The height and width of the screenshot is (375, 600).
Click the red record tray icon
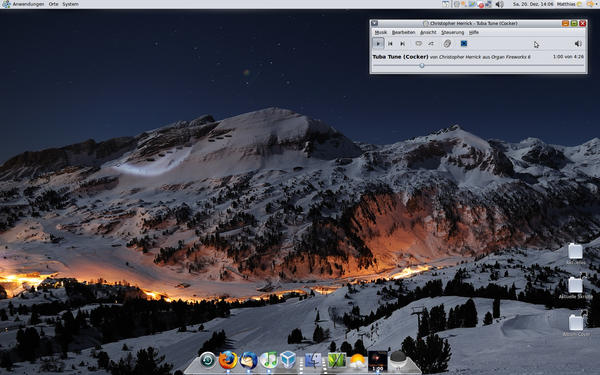[x=481, y=5]
